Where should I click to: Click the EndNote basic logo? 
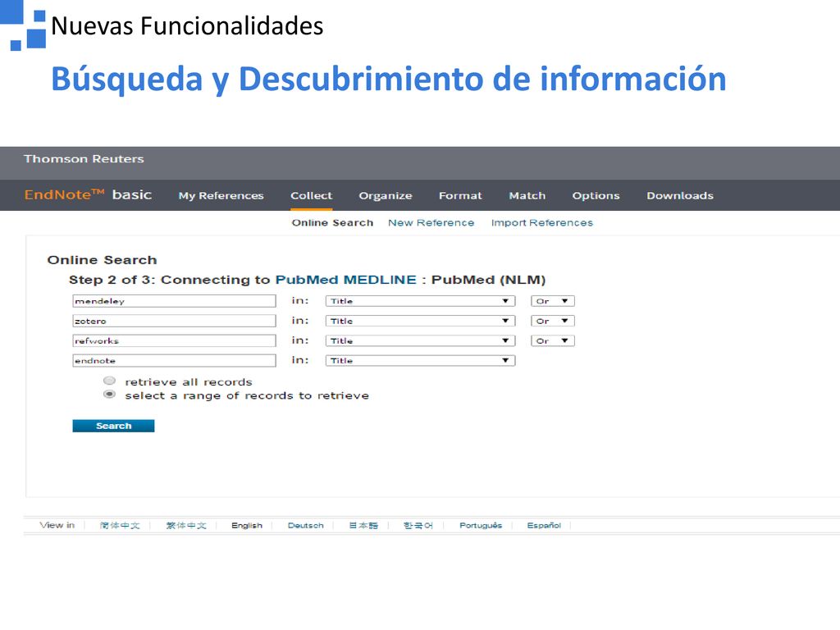click(x=88, y=194)
